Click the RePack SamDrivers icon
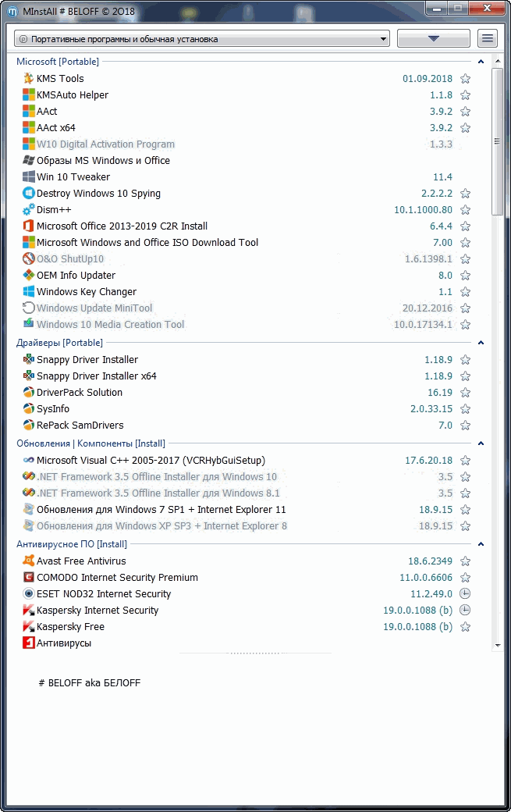This screenshot has width=511, height=812. click(x=28, y=426)
